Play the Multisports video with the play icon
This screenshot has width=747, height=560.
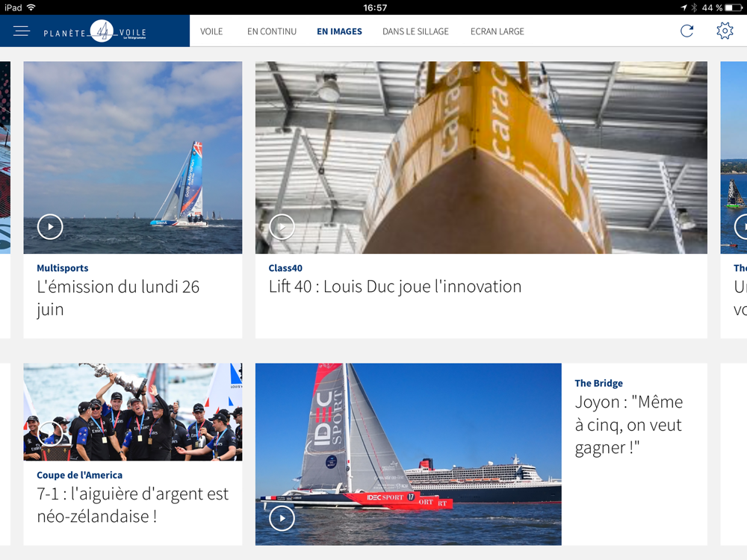(50, 227)
